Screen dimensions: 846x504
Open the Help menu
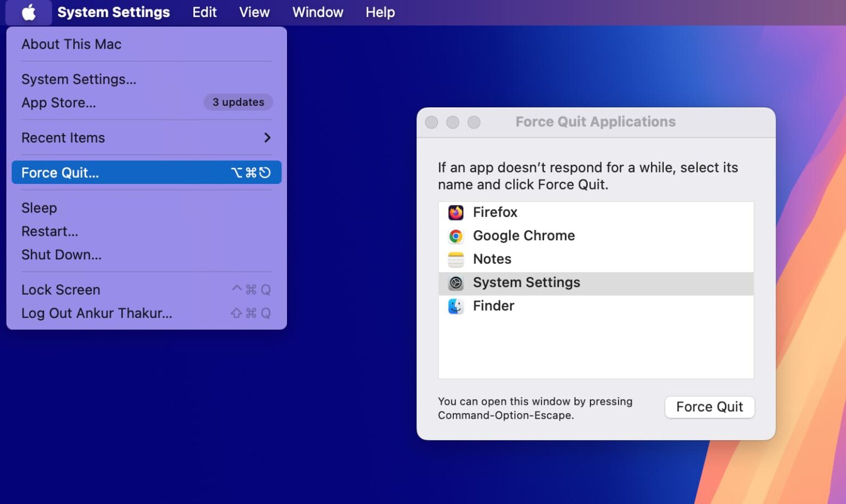click(380, 12)
